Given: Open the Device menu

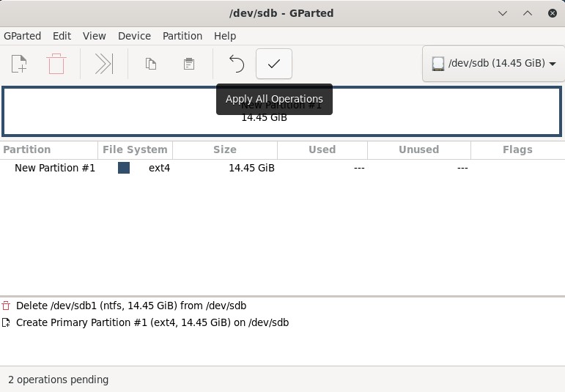Looking at the screenshot, I should click(x=134, y=36).
